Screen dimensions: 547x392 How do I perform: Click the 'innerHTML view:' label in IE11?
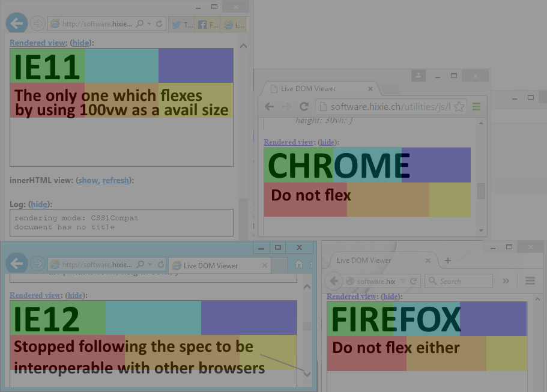click(41, 180)
